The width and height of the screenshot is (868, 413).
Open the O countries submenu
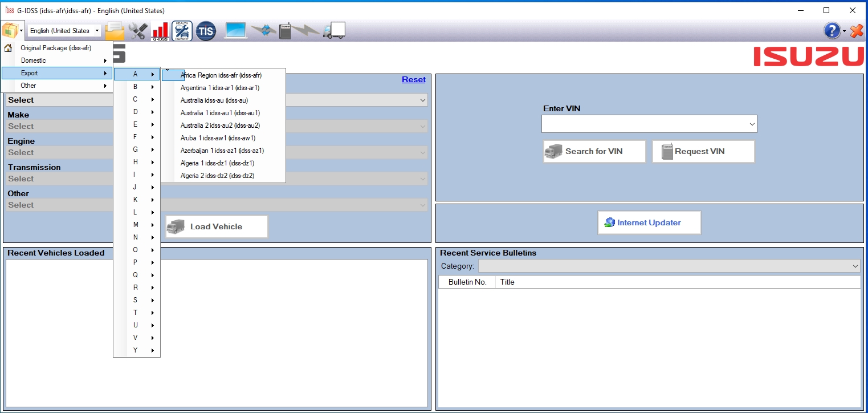(x=137, y=250)
